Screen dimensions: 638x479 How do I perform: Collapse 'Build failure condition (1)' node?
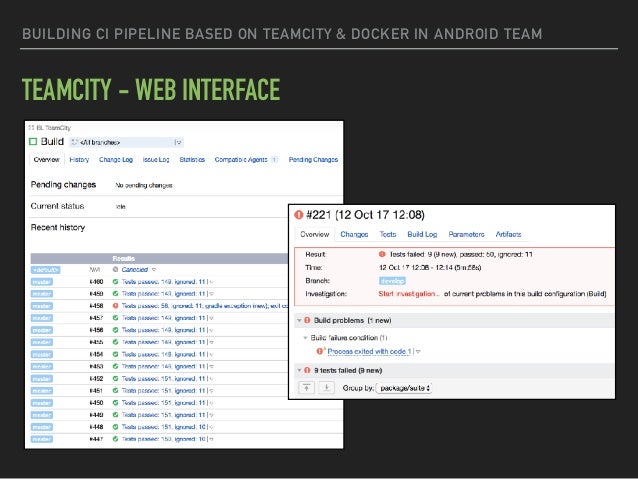click(305, 338)
